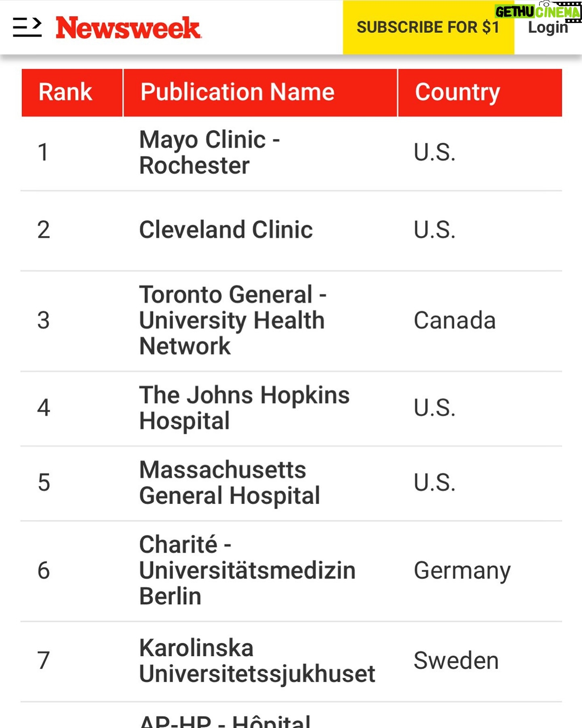Click SUBSCRIBE FOR $1 button

pos(428,28)
